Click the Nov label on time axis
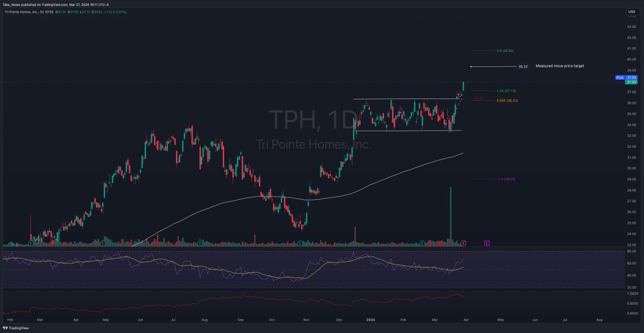 [x=306, y=320]
